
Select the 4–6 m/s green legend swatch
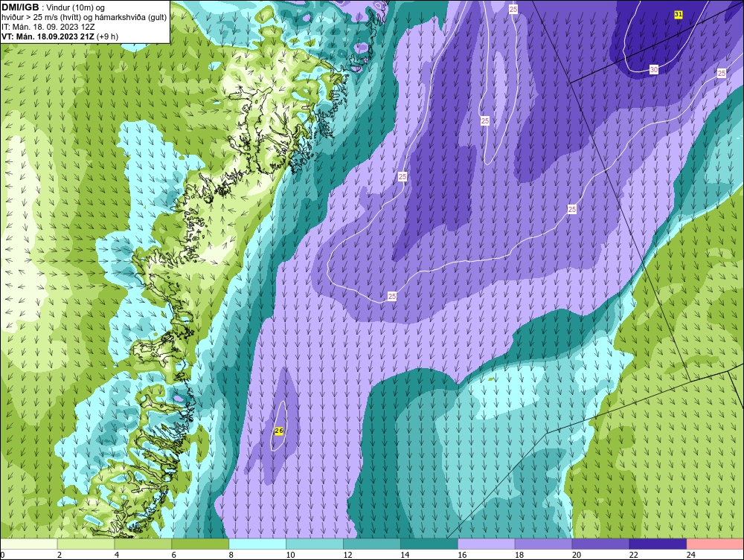143,544
